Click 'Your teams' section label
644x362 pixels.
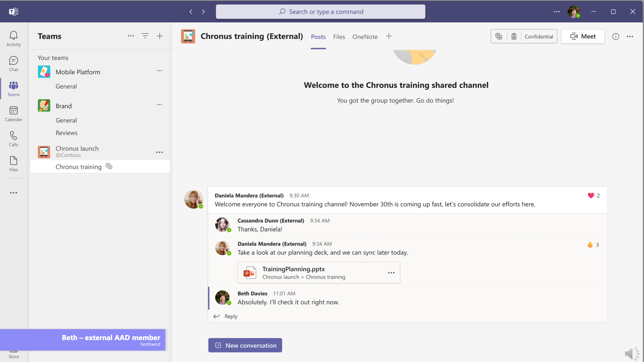(53, 58)
